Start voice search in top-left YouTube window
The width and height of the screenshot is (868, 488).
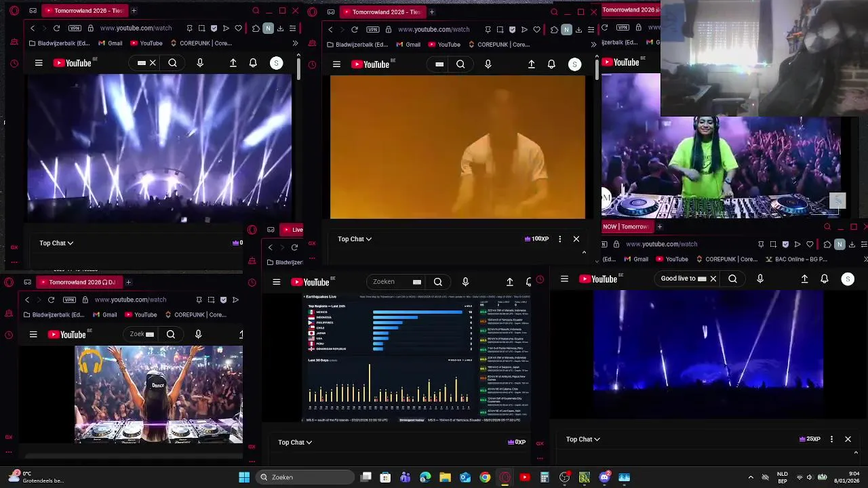coord(200,63)
